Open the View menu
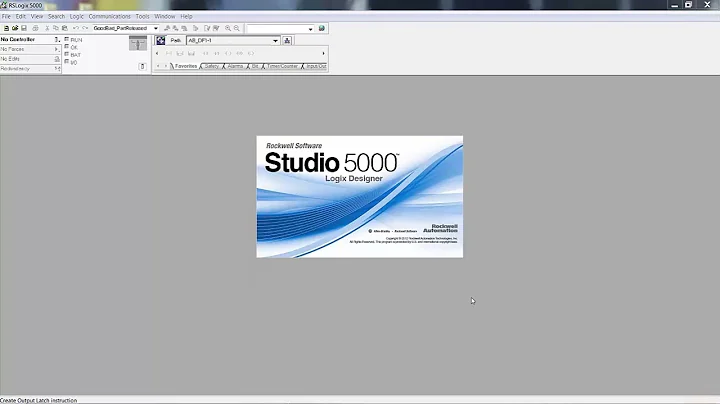 coord(37,16)
